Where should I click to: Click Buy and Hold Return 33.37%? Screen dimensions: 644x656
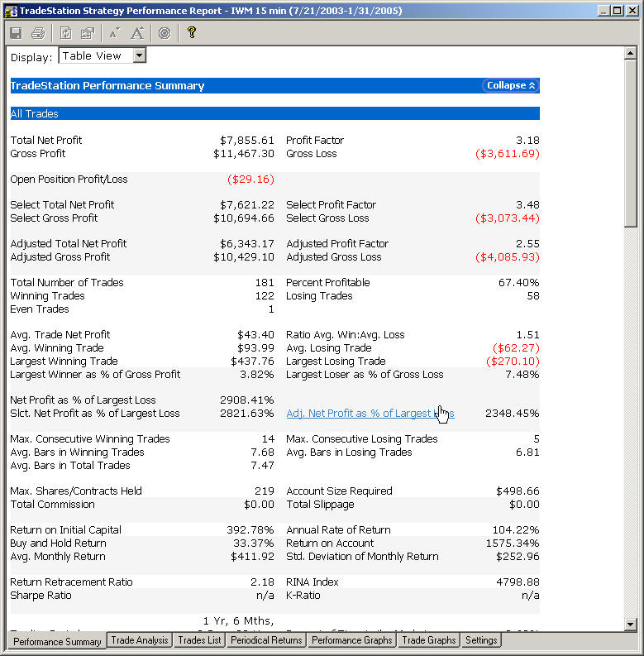click(254, 543)
